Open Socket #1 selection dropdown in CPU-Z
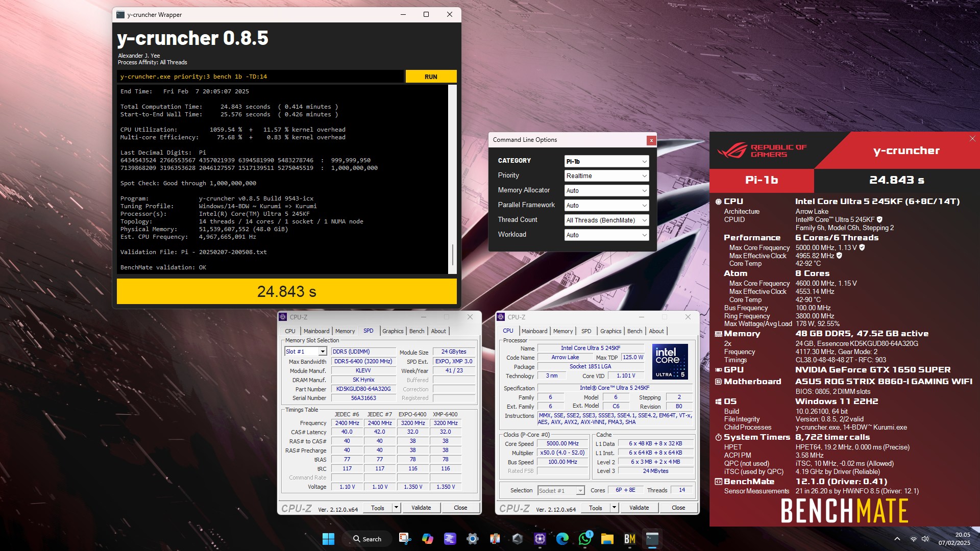980x551 pixels. tap(561, 491)
